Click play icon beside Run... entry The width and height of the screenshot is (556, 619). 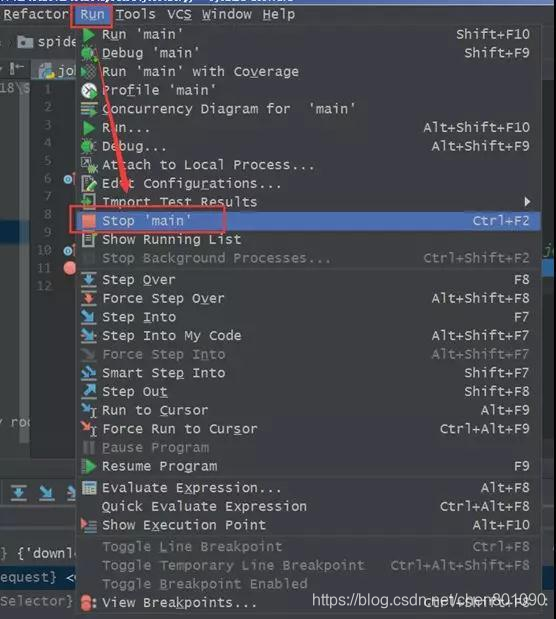tap(89, 128)
